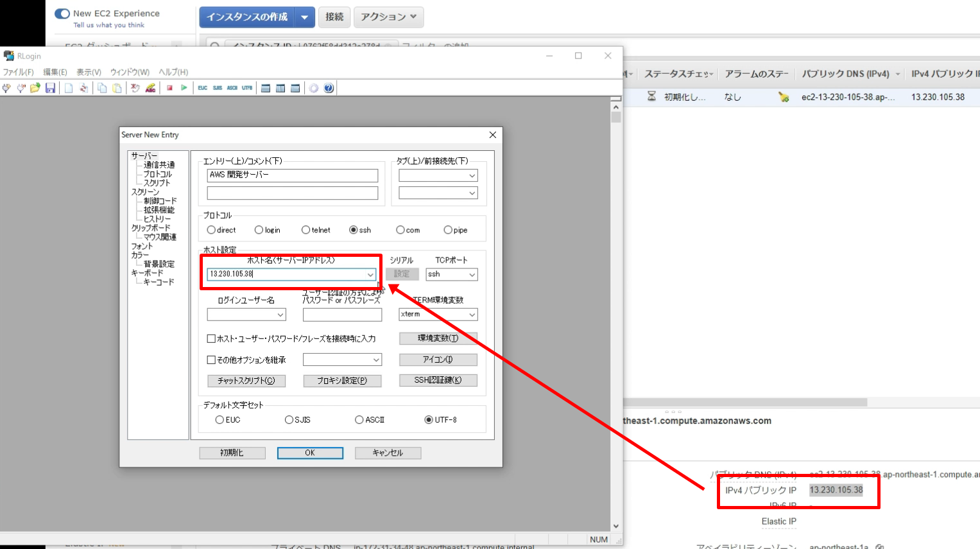The height and width of the screenshot is (549, 980).
Task: Expand the ログインユーザー名 dropdown
Action: pos(280,315)
